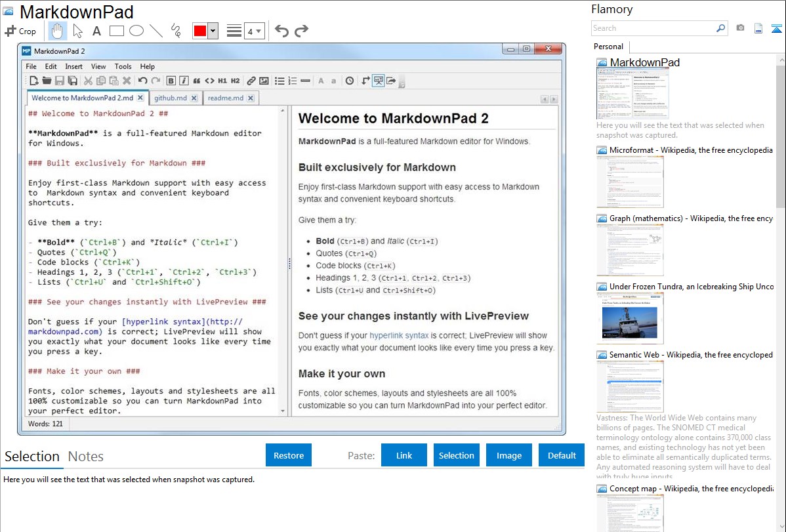
Task: Click the Image paste button
Action: tap(508, 455)
